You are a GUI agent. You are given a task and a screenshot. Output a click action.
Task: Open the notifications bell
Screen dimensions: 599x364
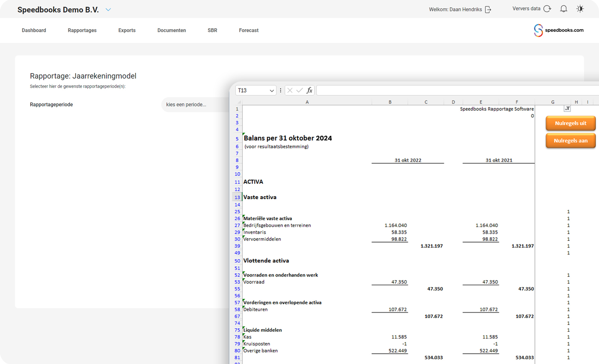(x=563, y=9)
